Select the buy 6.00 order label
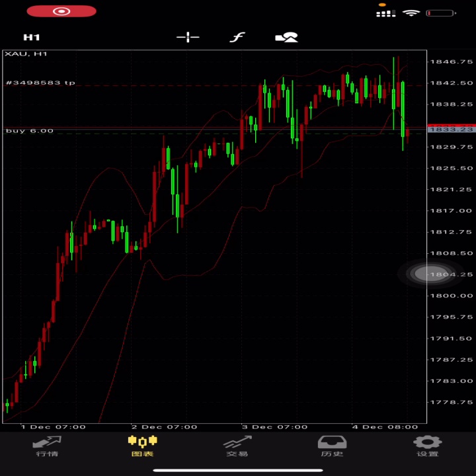Viewport: 476px width, 476px height. 30,131
